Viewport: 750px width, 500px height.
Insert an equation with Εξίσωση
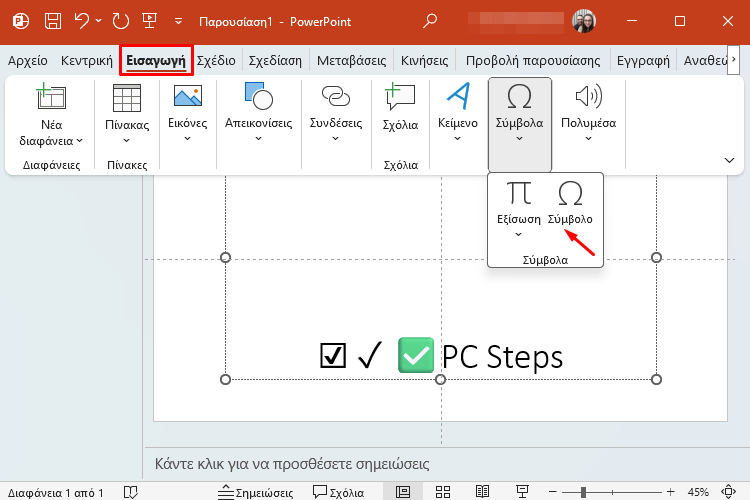tap(518, 202)
